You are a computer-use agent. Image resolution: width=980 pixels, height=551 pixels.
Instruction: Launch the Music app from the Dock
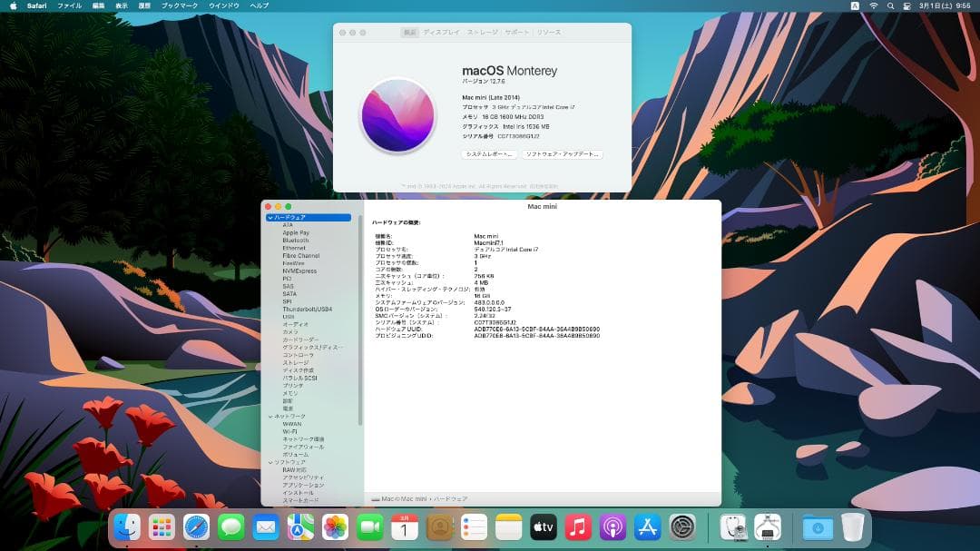[x=577, y=526]
